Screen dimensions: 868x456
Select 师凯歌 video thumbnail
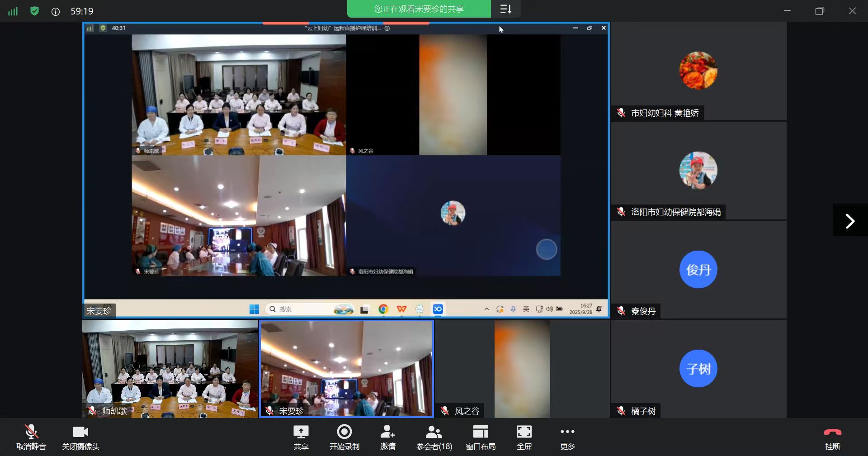pyautogui.click(x=170, y=368)
